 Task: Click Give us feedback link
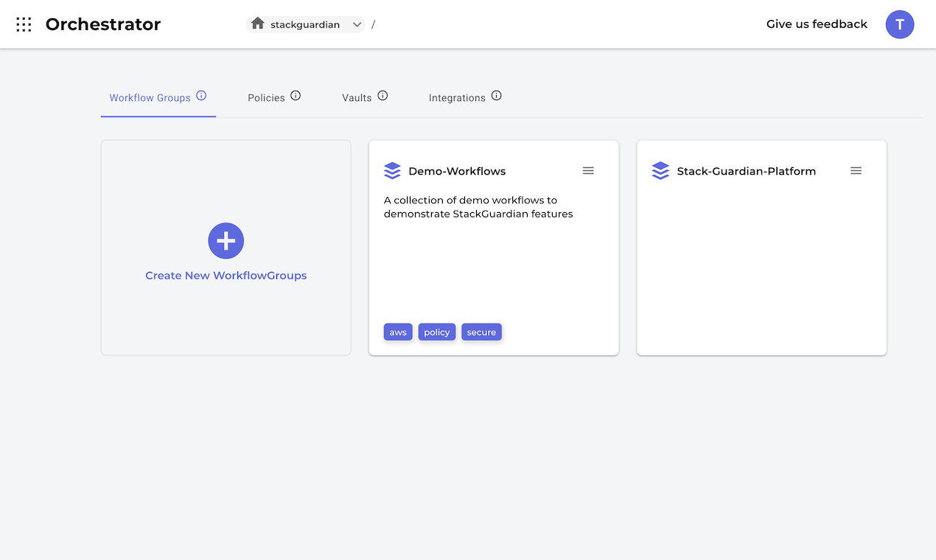pos(817,24)
